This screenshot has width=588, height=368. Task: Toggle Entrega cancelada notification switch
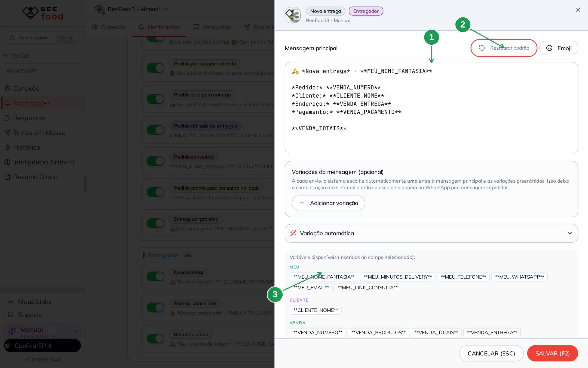click(x=155, y=307)
